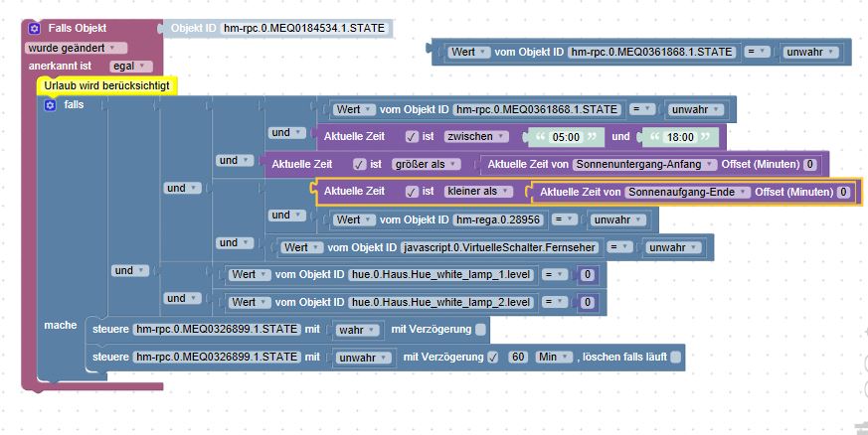Select the 'Falls Objekt' block label
This screenshot has width=868, height=435.
(78, 28)
